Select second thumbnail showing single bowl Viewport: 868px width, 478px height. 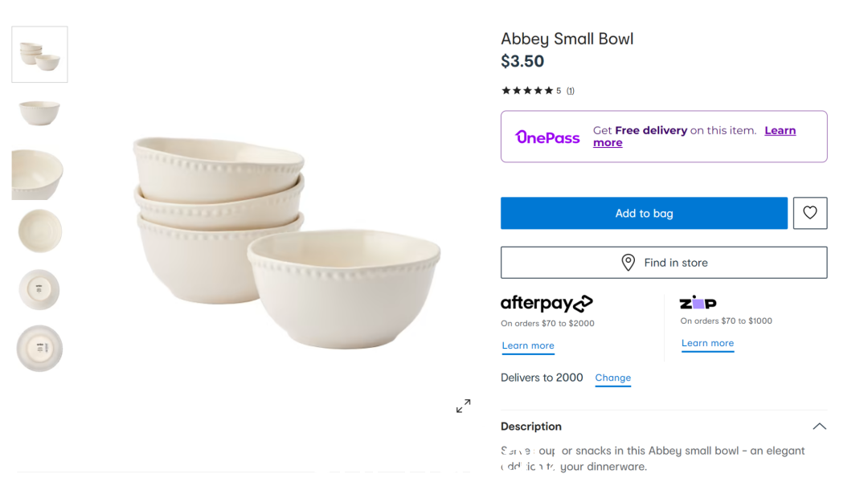39,112
